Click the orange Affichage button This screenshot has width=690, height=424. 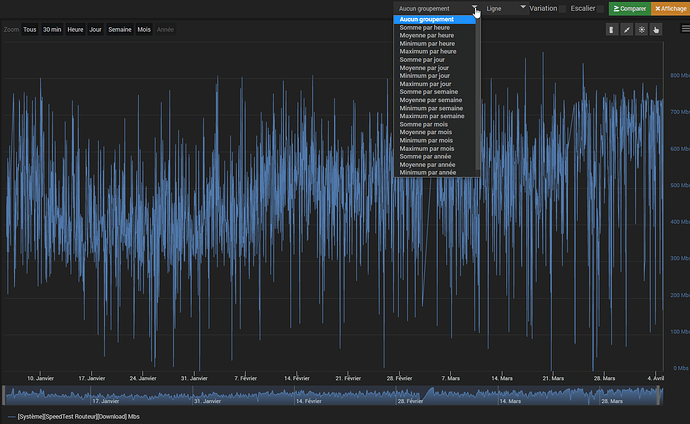(x=670, y=8)
